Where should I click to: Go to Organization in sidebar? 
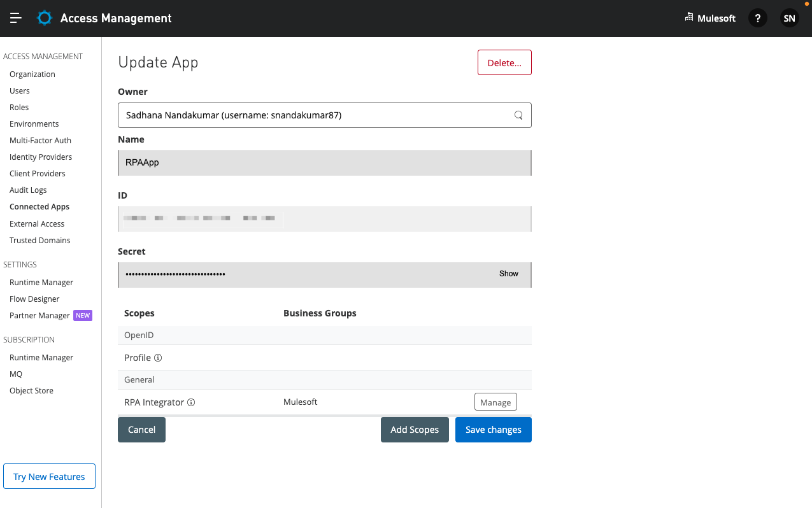click(32, 74)
